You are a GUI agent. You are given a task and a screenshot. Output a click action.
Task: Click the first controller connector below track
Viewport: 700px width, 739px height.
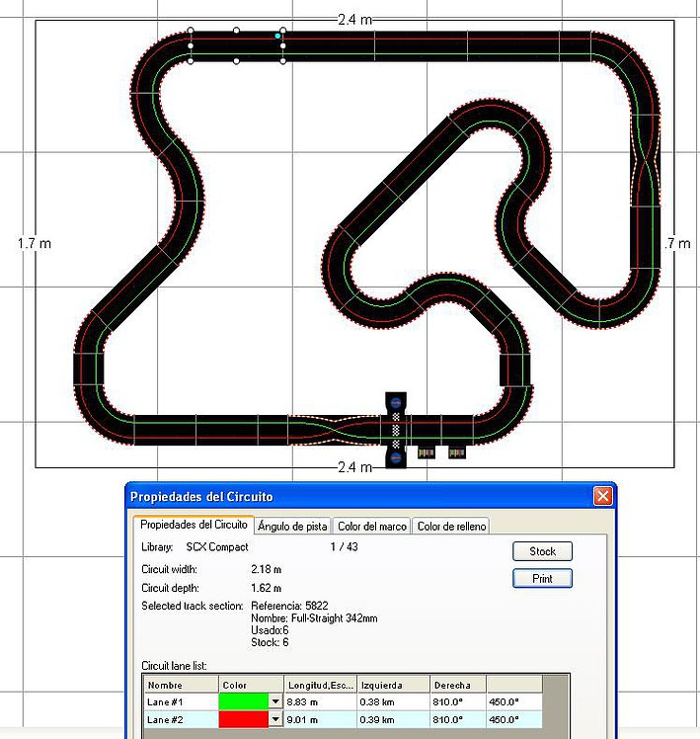pos(426,452)
